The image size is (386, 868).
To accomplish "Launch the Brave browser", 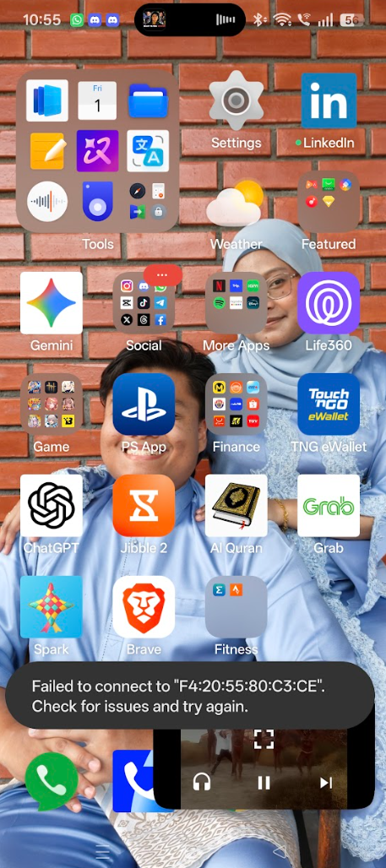I will pos(144,607).
